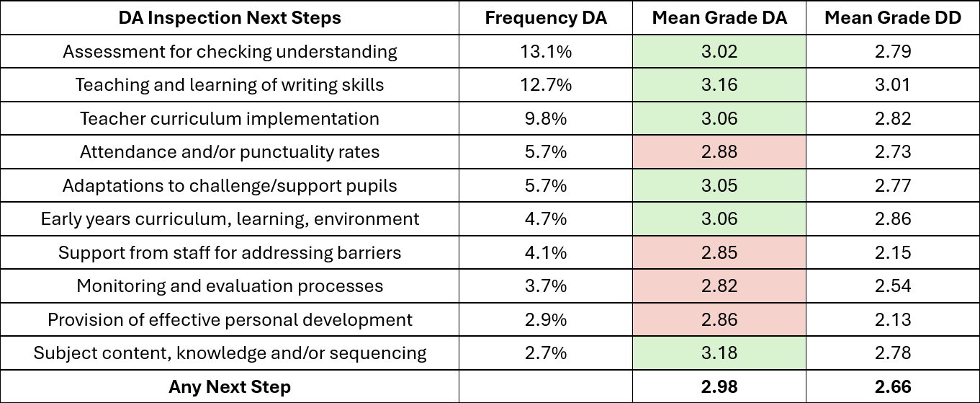The image size is (980, 403).
Task: Select the green 3.02 Mean Grade DA cell
Action: pyautogui.click(x=719, y=51)
